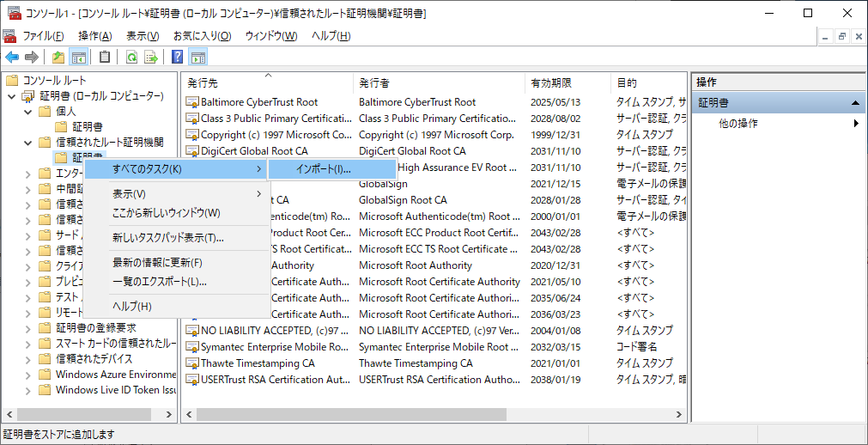Click certificate icon of Baltimore CyberTrust Root

coord(192,102)
